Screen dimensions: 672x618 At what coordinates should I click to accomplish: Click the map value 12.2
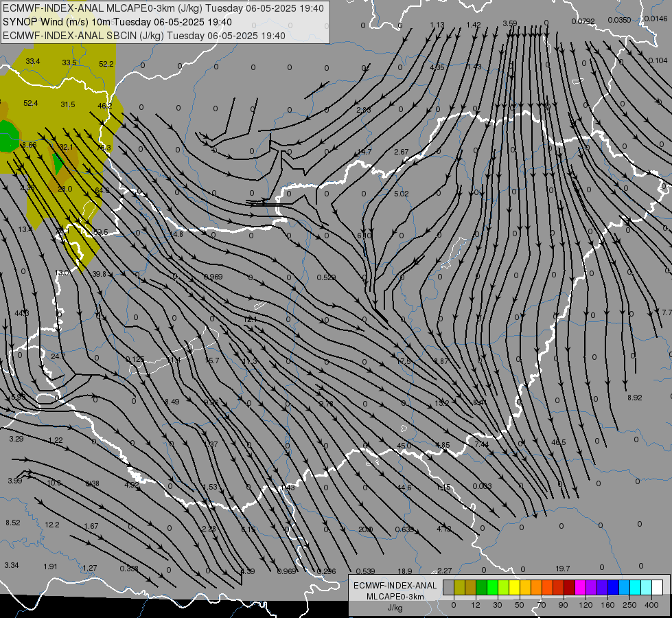[x=52, y=525]
